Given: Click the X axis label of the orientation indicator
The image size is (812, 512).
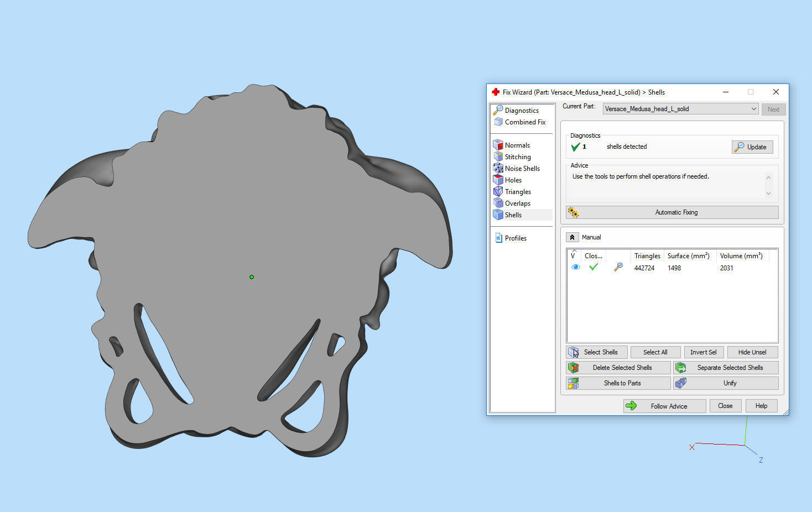Looking at the screenshot, I should pyautogui.click(x=691, y=447).
